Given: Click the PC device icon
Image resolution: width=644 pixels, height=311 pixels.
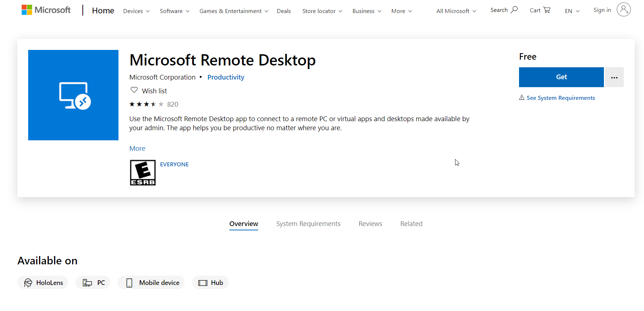Looking at the screenshot, I should (x=87, y=283).
